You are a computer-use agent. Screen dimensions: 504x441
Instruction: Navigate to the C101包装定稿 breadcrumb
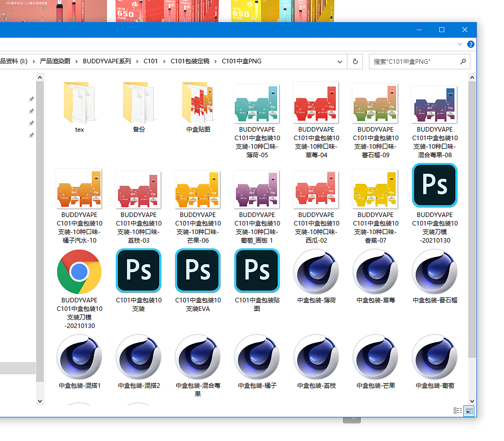[x=190, y=61]
